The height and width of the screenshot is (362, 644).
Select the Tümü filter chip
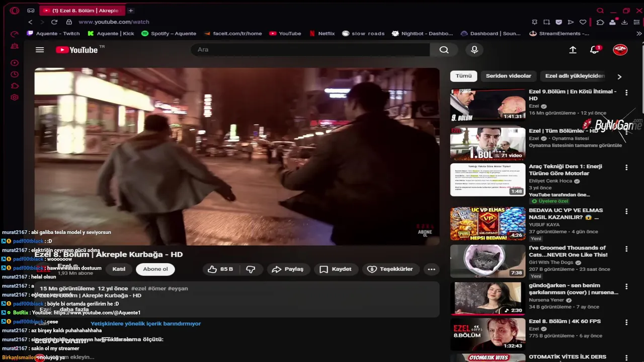[463, 76]
